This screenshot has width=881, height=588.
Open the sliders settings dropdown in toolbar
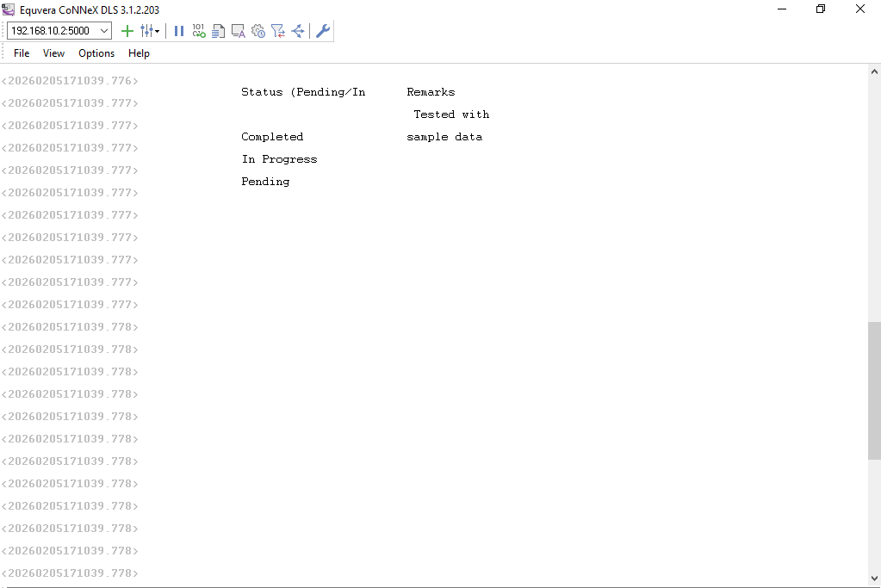(150, 31)
